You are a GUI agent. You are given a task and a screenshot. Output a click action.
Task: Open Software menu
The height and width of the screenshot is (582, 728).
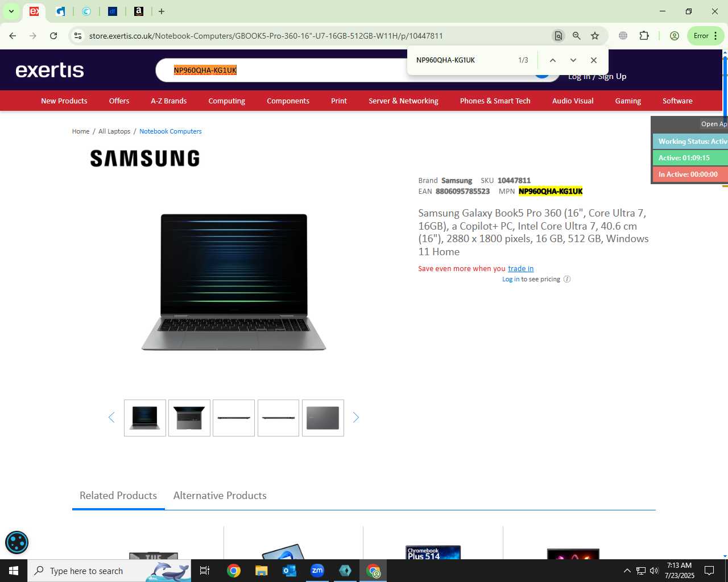[677, 101]
